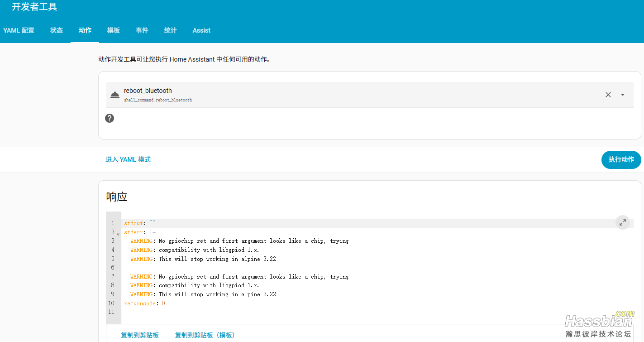Switch to the Assist tab
Screen dimensions: 644x342
coord(201,30)
